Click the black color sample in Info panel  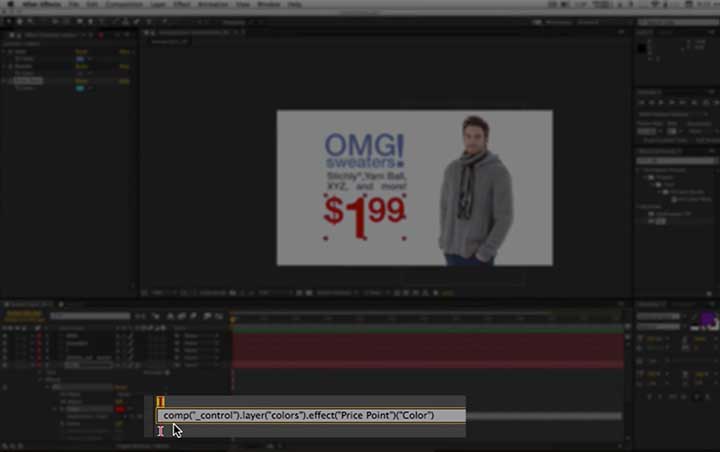pos(642,48)
